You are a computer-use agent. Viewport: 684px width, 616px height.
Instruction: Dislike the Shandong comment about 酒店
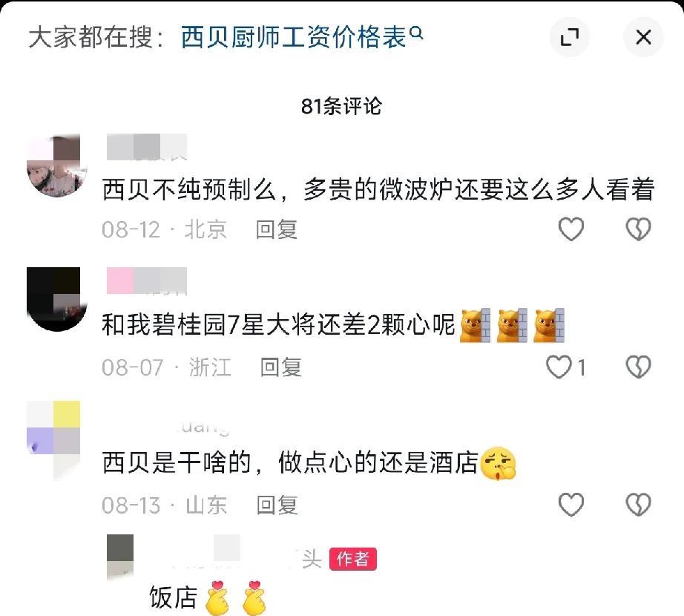click(x=638, y=505)
